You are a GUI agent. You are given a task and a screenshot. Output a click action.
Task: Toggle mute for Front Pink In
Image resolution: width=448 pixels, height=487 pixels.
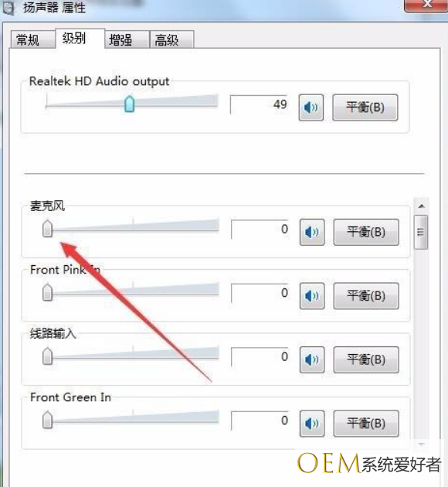[312, 296]
